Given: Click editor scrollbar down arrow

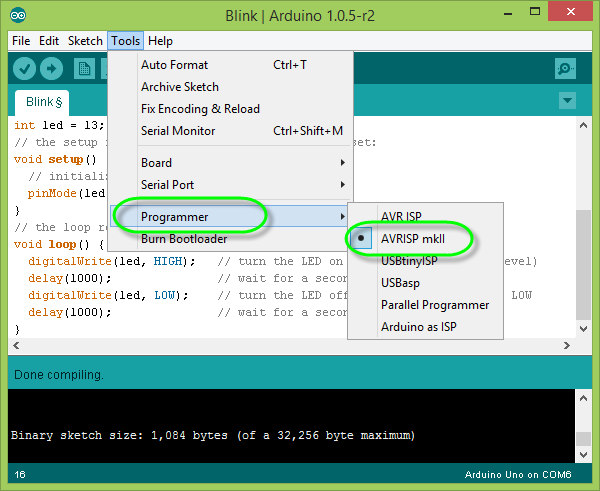Looking at the screenshot, I should click(x=584, y=328).
